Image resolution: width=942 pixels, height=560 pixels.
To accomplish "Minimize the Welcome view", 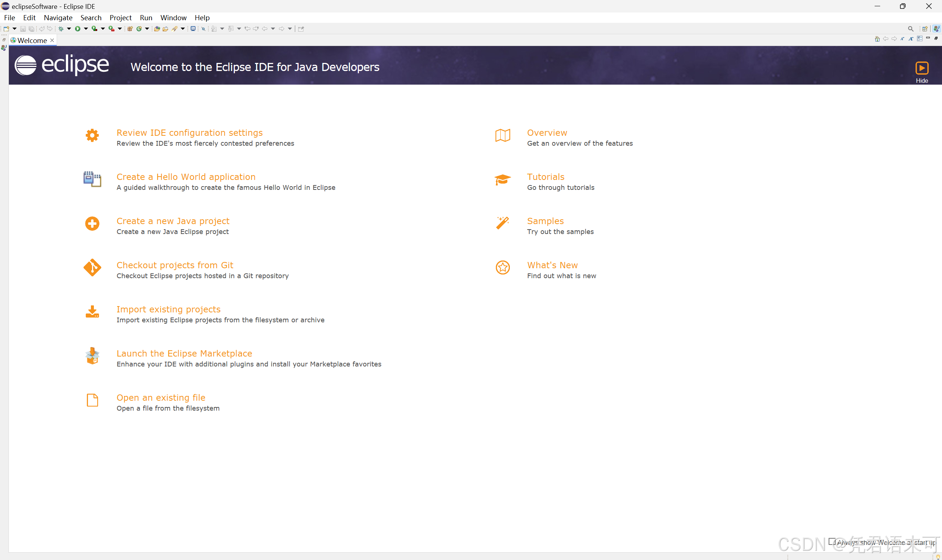I will (928, 38).
